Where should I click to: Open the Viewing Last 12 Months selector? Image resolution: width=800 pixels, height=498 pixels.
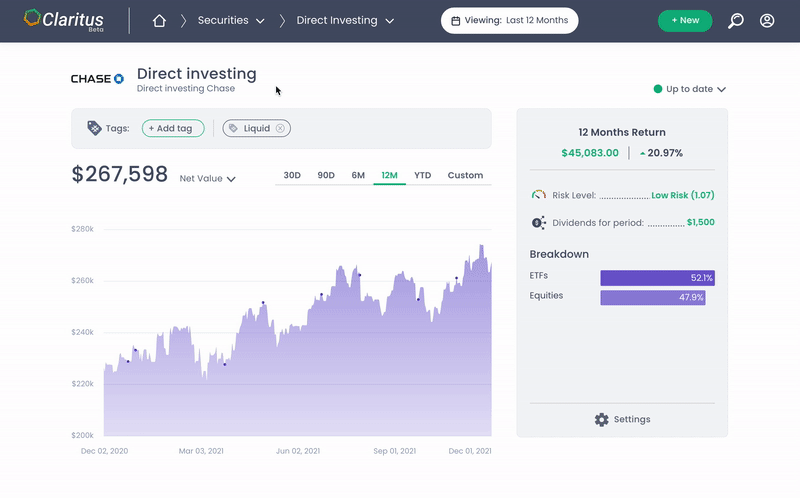point(509,21)
